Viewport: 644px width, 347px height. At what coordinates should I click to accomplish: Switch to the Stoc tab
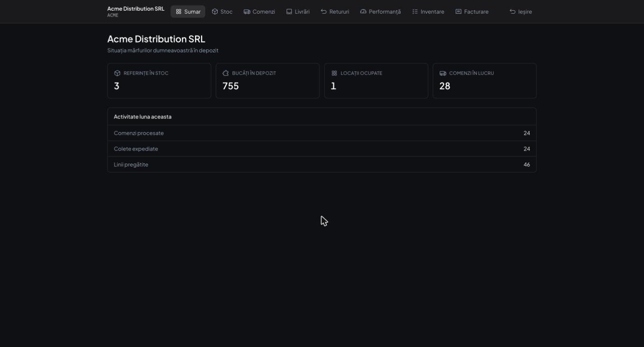click(222, 12)
